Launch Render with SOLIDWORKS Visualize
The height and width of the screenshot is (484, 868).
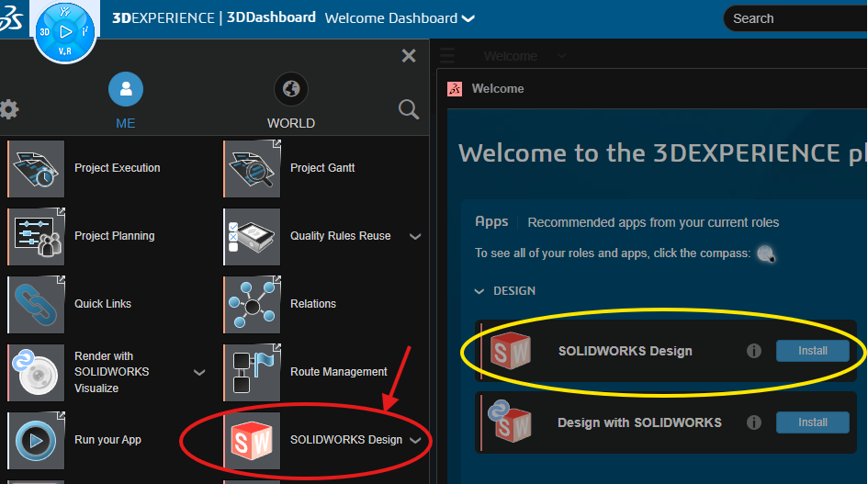(37, 372)
